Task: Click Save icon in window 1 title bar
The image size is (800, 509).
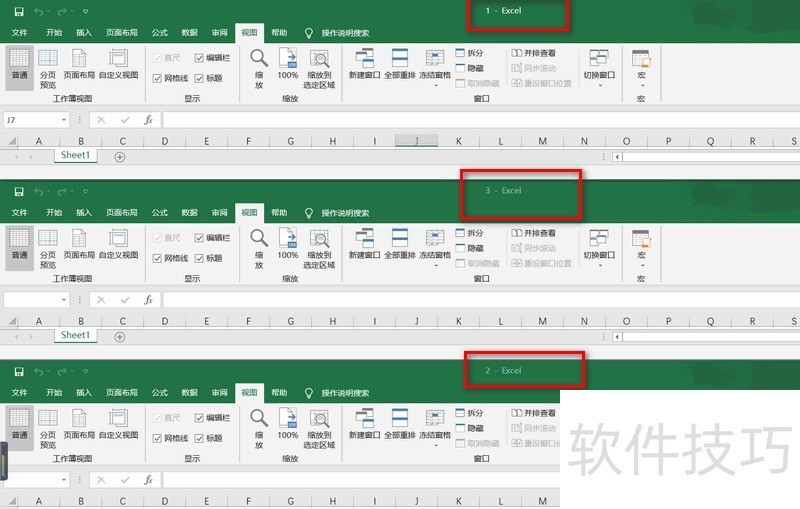Action: pyautogui.click(x=19, y=11)
